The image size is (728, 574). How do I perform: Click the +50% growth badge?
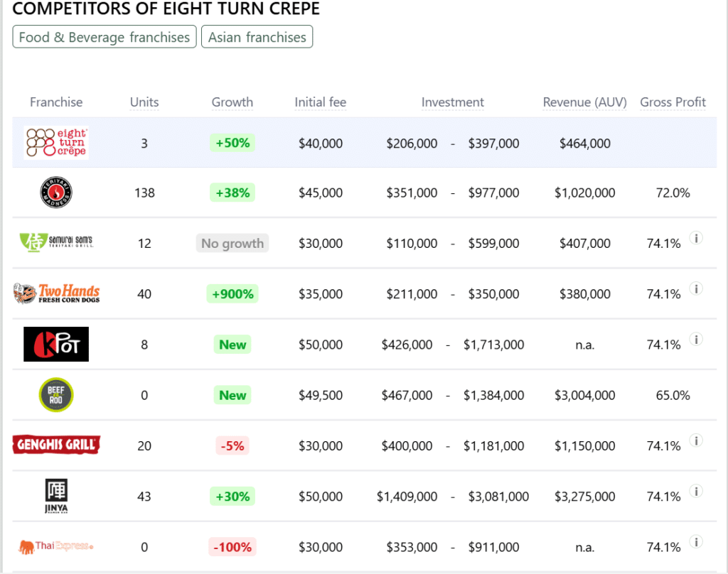(232, 143)
